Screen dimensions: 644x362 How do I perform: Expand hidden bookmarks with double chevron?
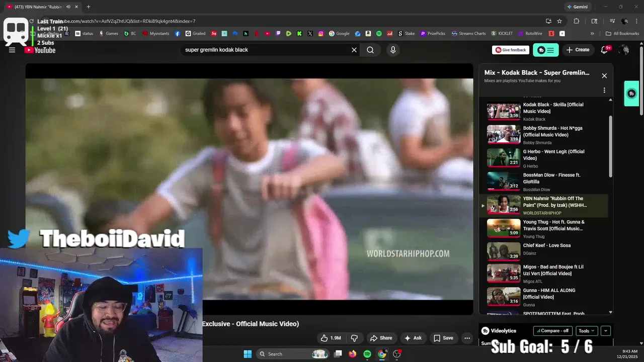tap(592, 34)
